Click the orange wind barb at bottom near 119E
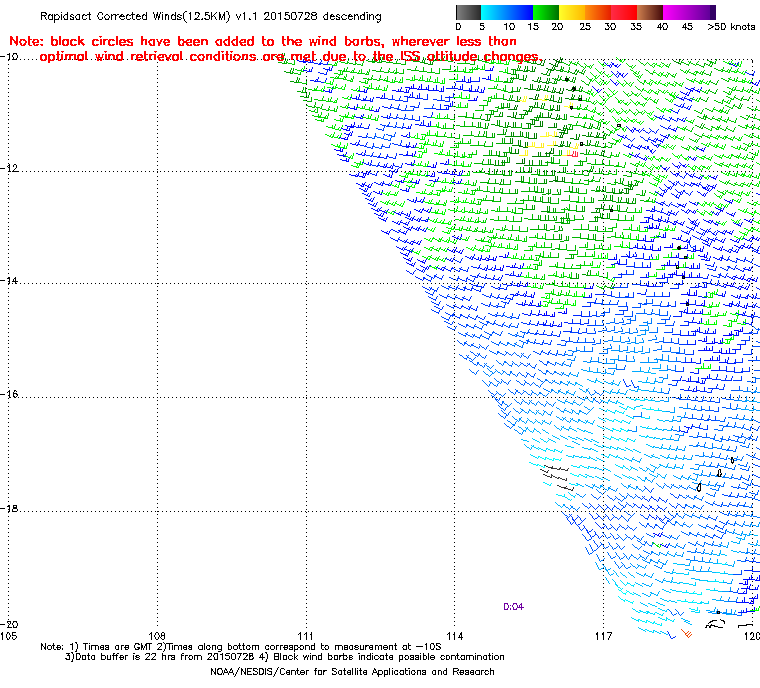 coord(686,633)
